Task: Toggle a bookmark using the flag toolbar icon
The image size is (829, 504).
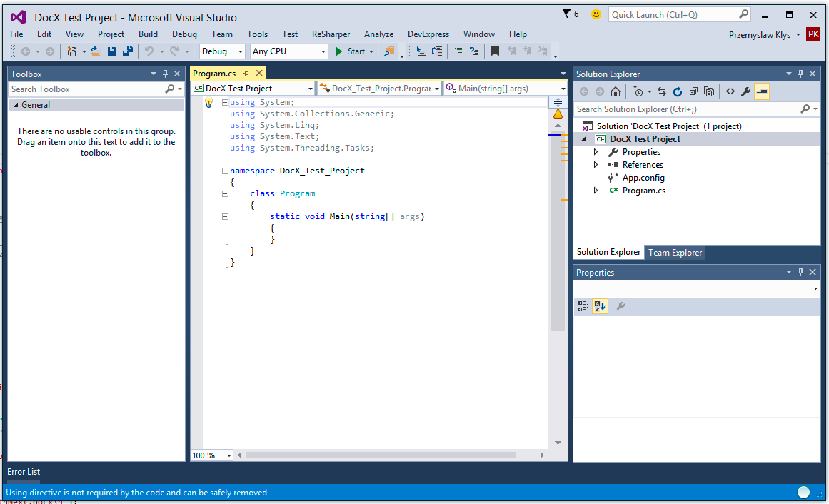Action: click(x=494, y=51)
